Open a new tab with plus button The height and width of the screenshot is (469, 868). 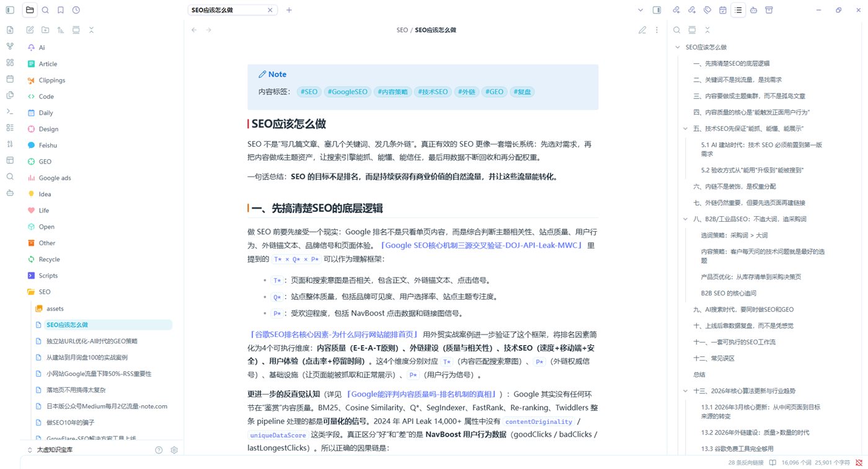tap(289, 10)
